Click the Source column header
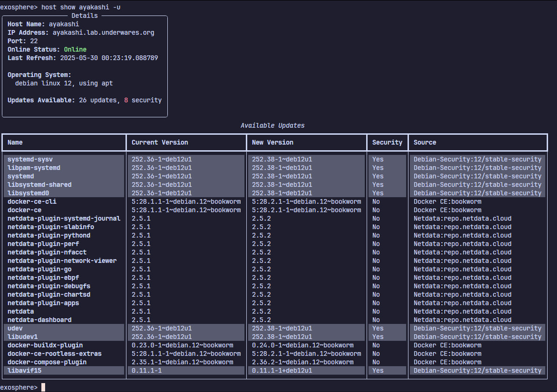 pyautogui.click(x=425, y=142)
